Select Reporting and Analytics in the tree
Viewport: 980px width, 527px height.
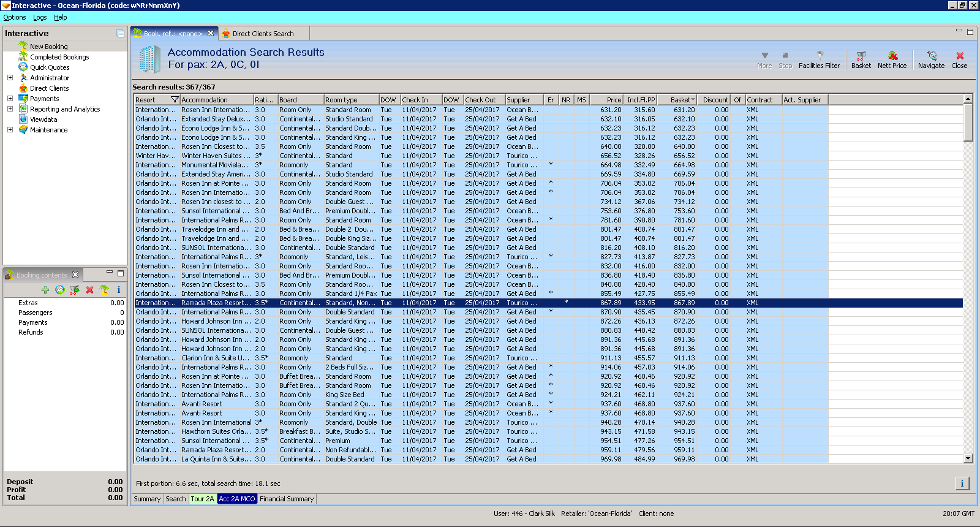pos(65,109)
